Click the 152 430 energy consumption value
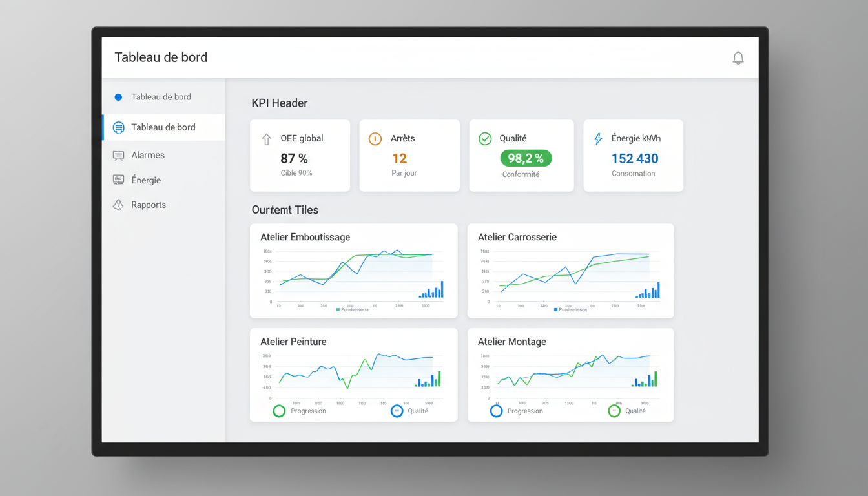Image resolution: width=868 pixels, height=496 pixels. coord(634,159)
